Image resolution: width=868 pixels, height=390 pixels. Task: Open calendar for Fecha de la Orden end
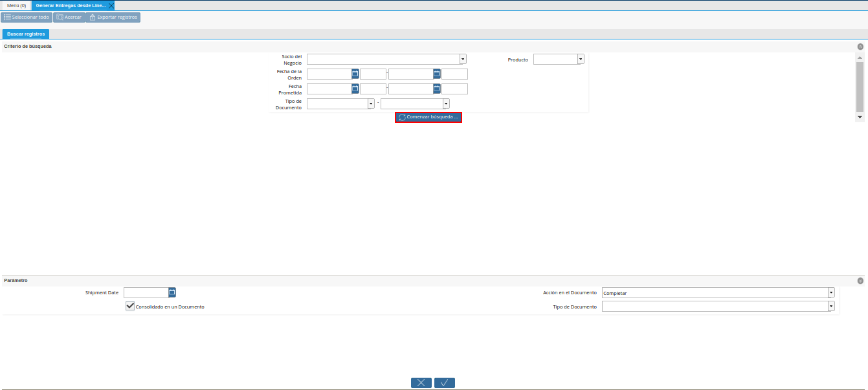(x=437, y=74)
